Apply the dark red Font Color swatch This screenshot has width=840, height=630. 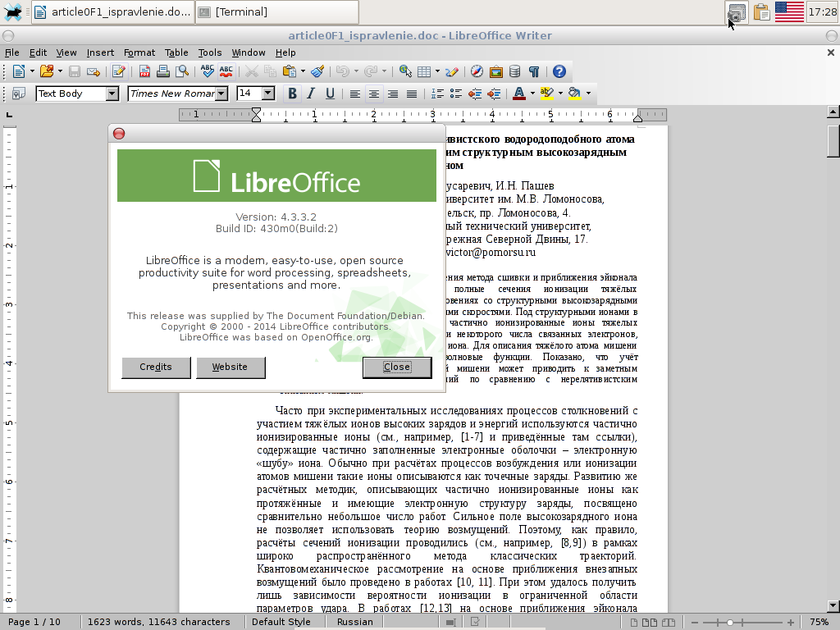pyautogui.click(x=518, y=94)
